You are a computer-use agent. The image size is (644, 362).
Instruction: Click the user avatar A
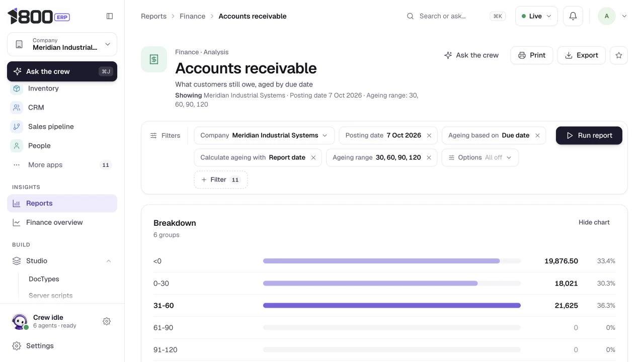[x=607, y=16]
